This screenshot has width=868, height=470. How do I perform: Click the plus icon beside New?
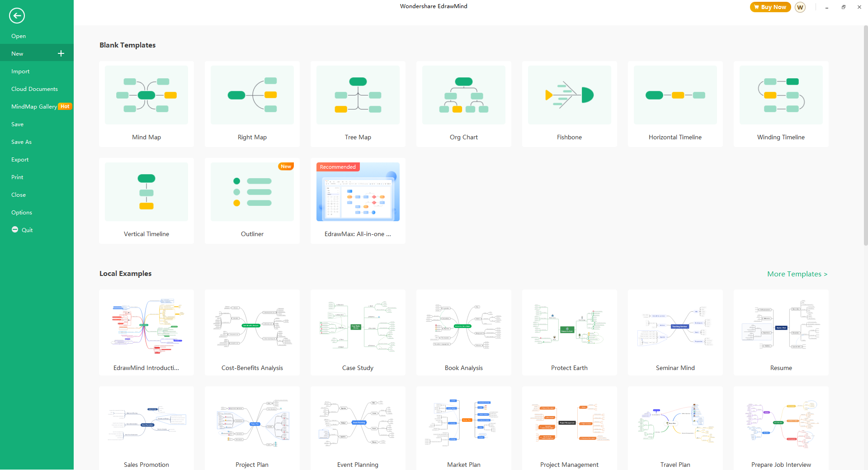[61, 53]
